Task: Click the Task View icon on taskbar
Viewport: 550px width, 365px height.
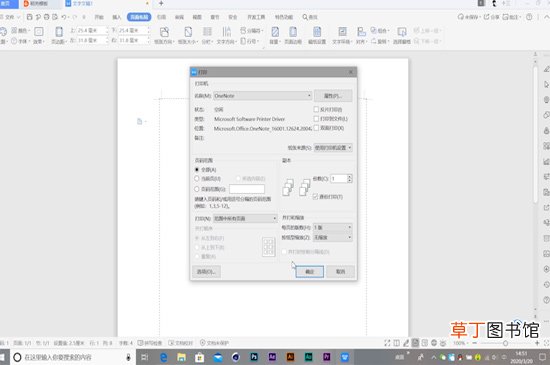Action: [x=145, y=357]
